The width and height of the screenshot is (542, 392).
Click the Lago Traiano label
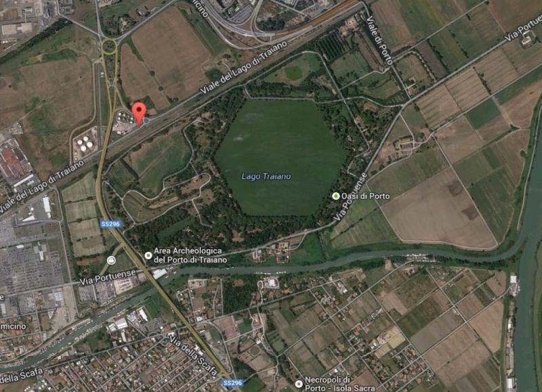266,177
